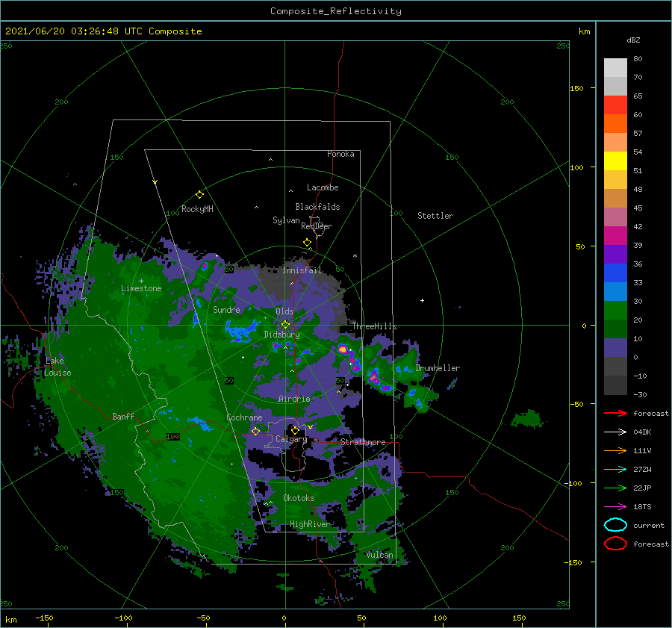
Task: Click the Strathmore city label
Action: click(x=363, y=442)
